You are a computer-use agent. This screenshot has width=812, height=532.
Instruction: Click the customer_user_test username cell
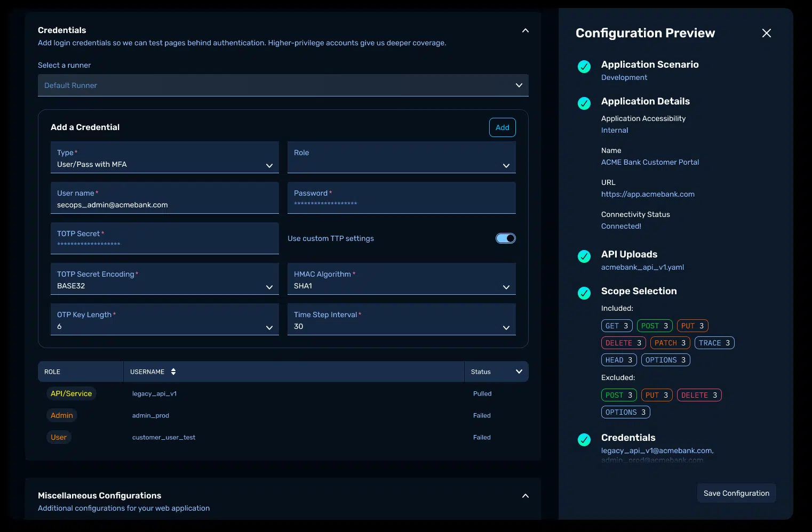164,437
